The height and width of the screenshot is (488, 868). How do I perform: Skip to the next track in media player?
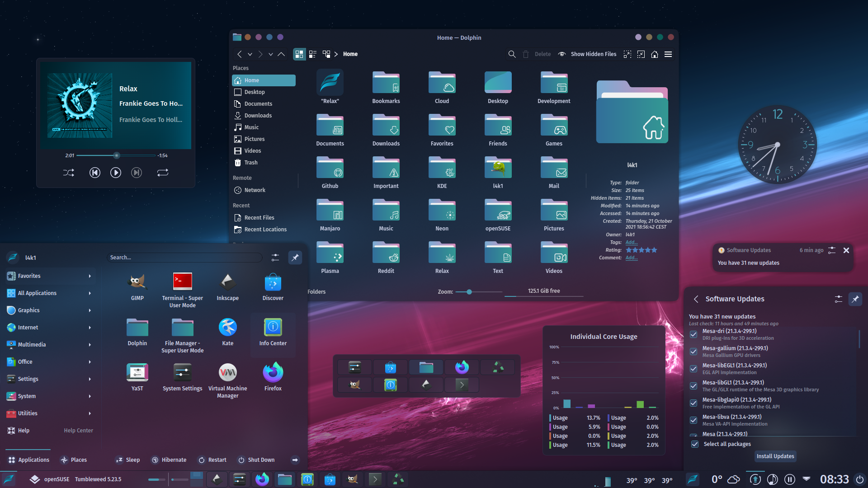pyautogui.click(x=137, y=173)
